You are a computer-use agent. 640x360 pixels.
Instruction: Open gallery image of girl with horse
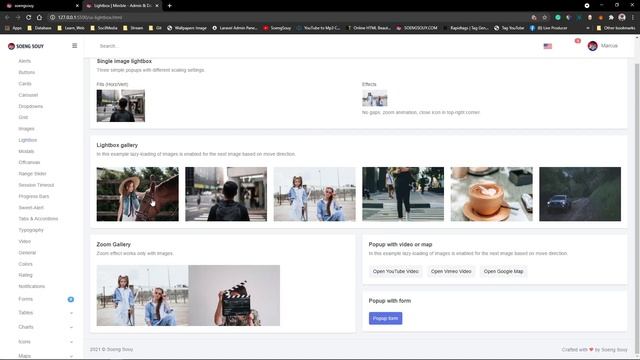pyautogui.click(x=138, y=194)
